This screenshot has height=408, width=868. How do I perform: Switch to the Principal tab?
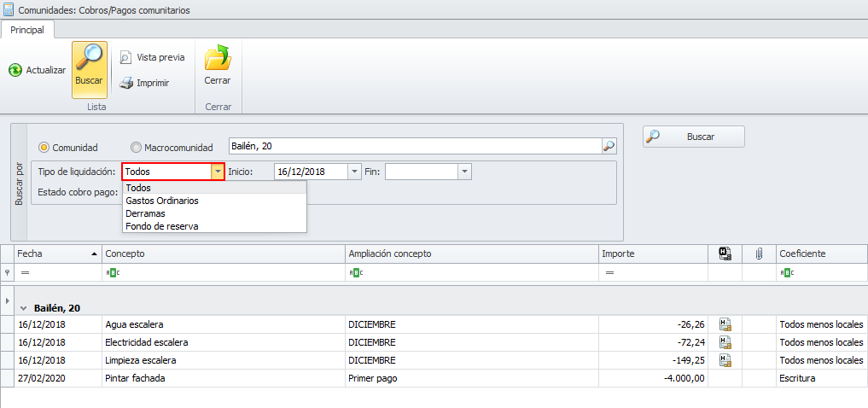point(27,30)
